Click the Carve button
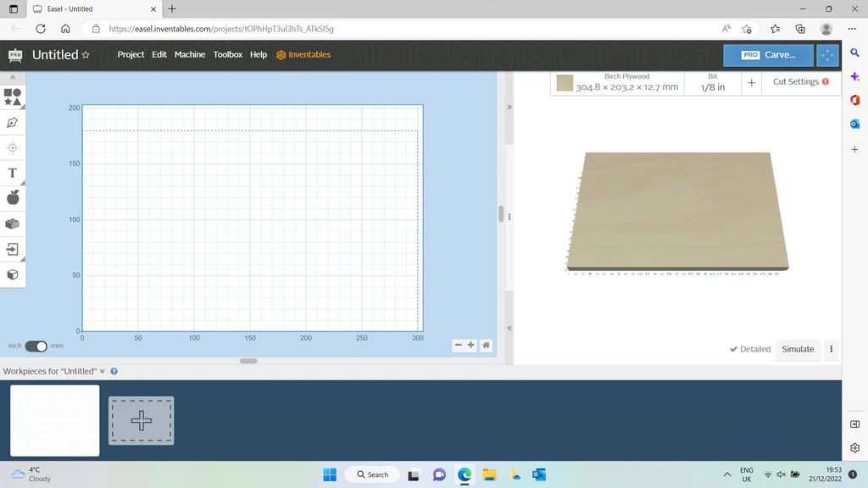 coord(768,54)
